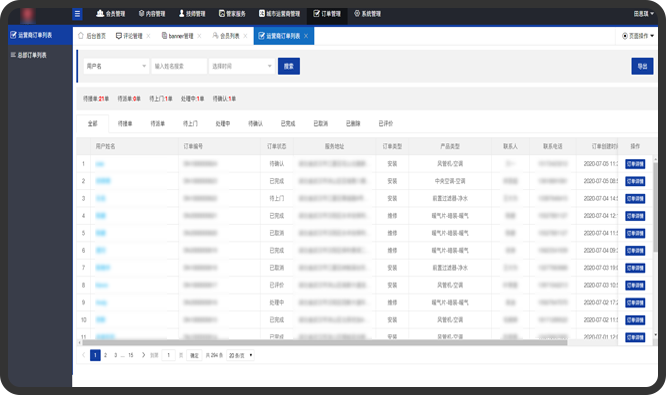This screenshot has width=666, height=395.
Task: Go to page 3 in pagination
Action: point(116,355)
